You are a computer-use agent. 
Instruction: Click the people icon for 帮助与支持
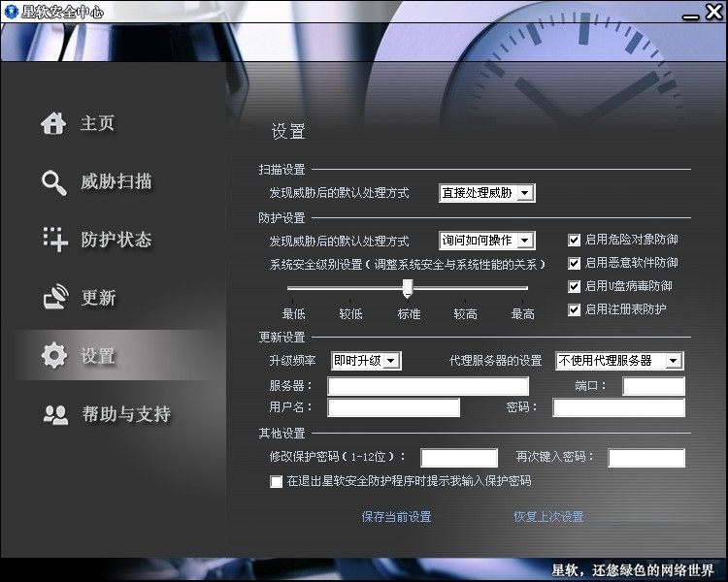(x=55, y=414)
